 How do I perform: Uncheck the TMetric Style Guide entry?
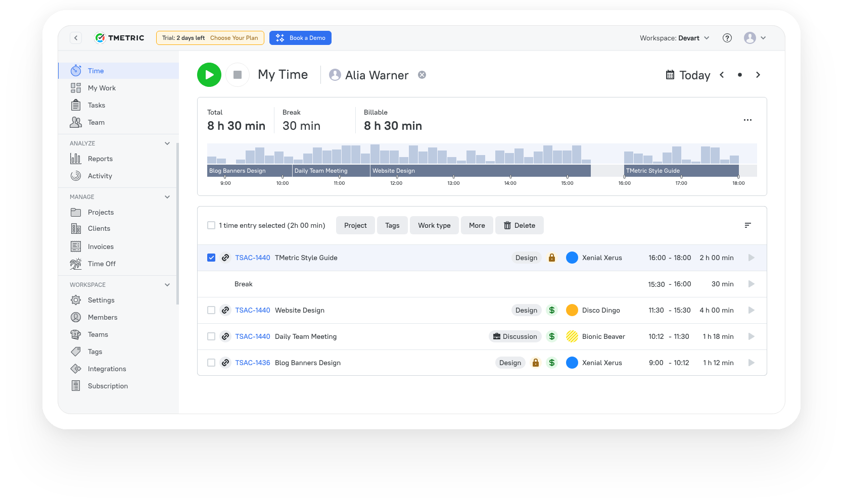pyautogui.click(x=211, y=258)
